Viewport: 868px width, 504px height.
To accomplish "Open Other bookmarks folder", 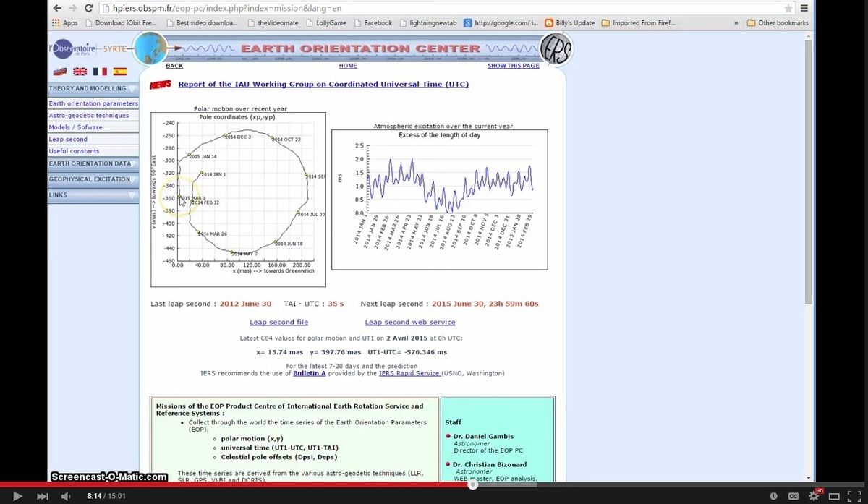I will point(778,23).
